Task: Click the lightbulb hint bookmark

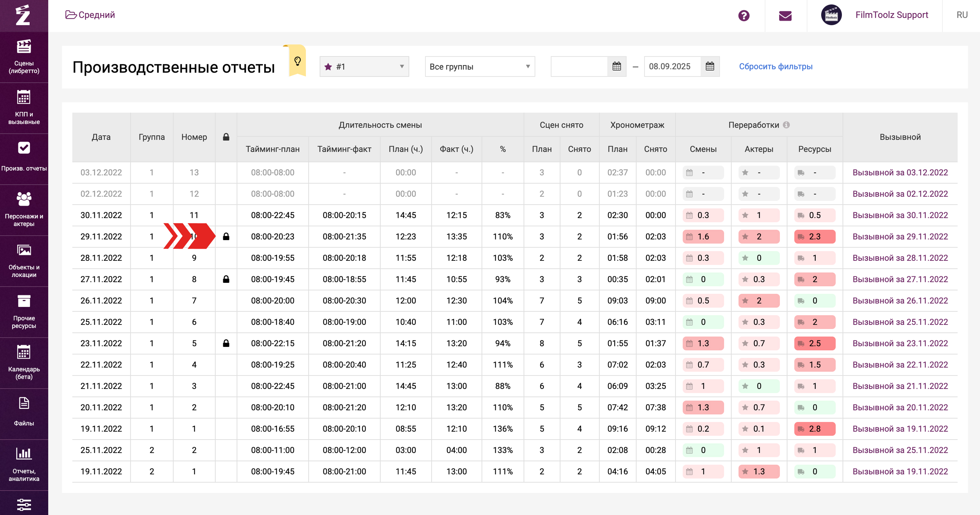Action: click(298, 61)
